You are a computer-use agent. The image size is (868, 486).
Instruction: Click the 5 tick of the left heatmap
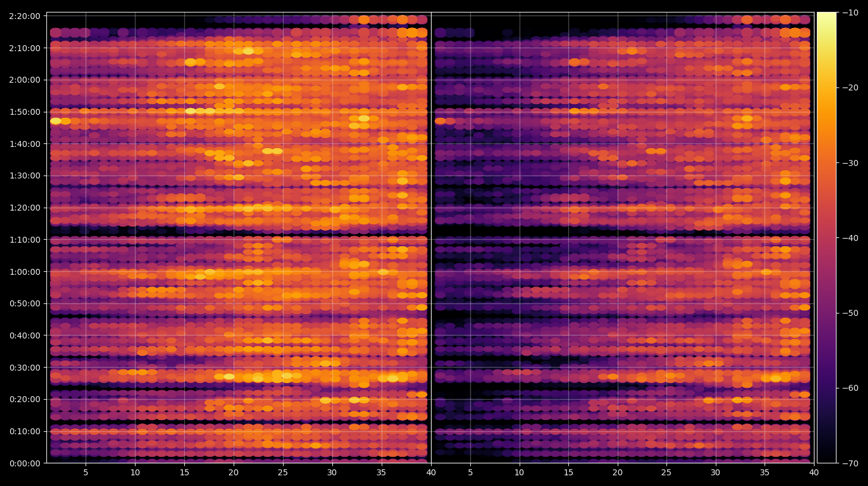[x=86, y=473]
